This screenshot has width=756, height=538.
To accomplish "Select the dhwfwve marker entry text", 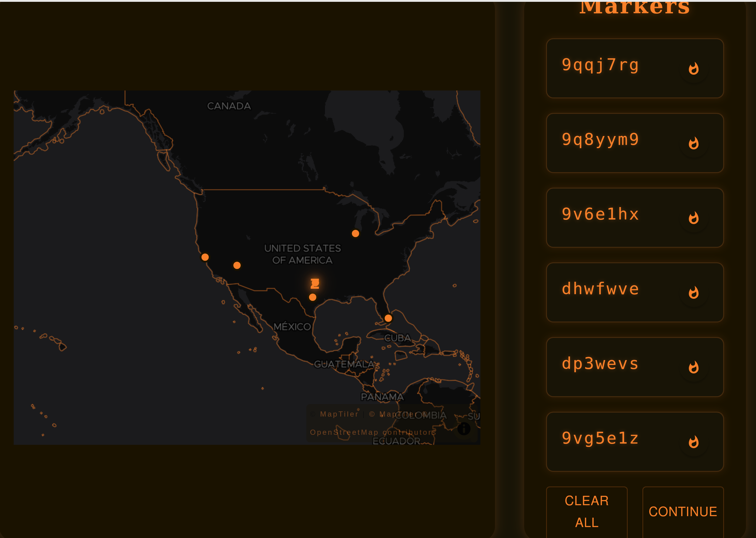I will point(600,289).
